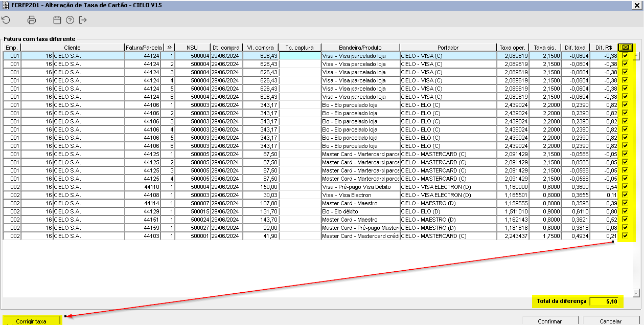Screen dimensions: 644x325
Task: Click the Emp. column header
Action: pyautogui.click(x=12, y=48)
